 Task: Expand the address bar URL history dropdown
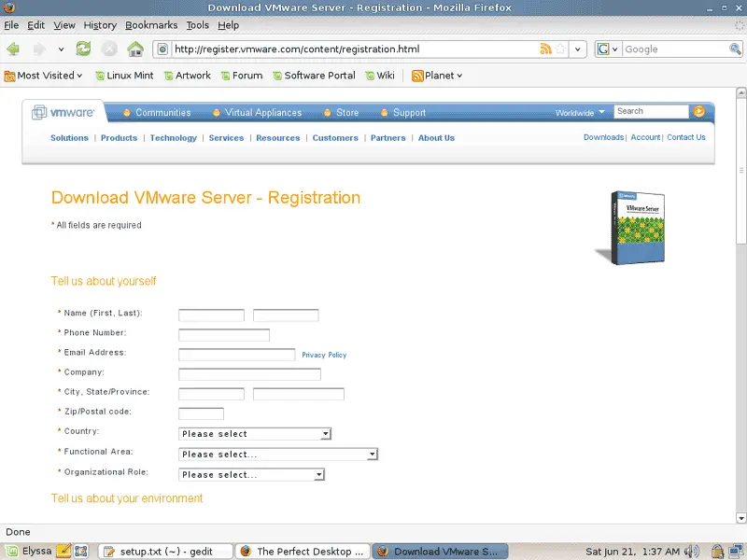(x=578, y=49)
